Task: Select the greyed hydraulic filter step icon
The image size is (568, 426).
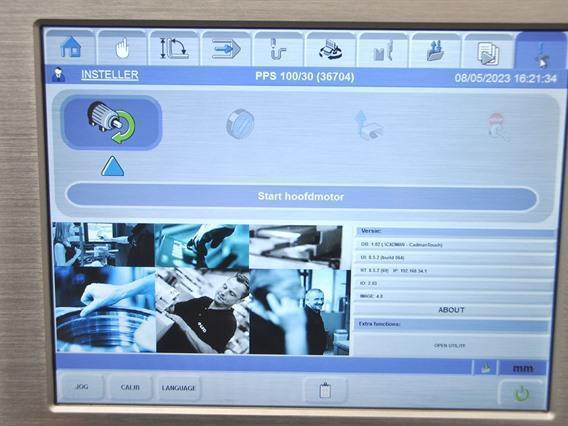Action: [x=240, y=124]
